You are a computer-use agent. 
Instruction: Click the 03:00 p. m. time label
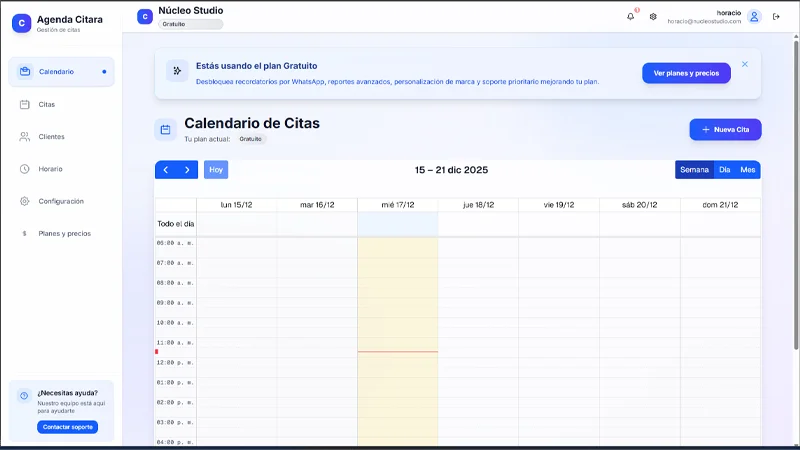(x=175, y=422)
